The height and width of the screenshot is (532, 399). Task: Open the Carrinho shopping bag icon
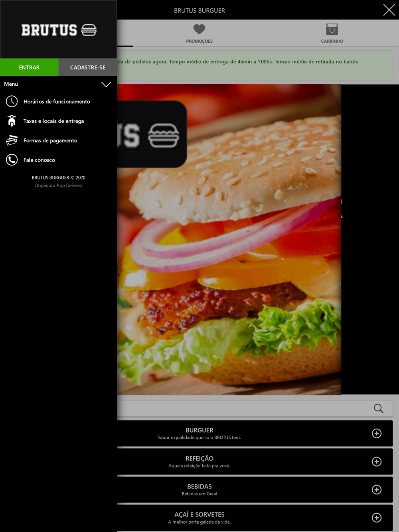pos(332,30)
